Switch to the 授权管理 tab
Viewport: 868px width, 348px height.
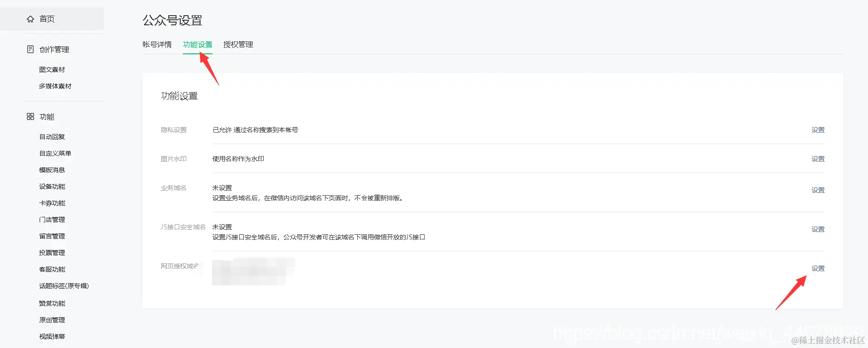pos(238,45)
